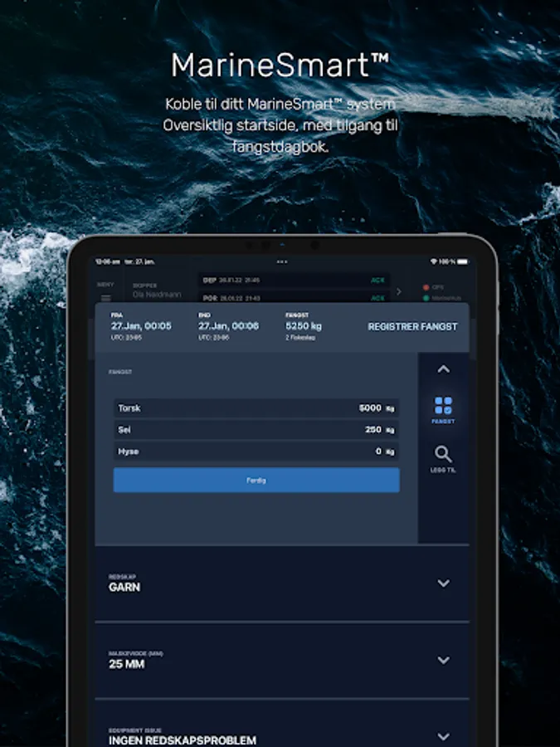Select the End 27.Jan, 00:06 time
Screen dimensions: 560x747
click(229, 326)
